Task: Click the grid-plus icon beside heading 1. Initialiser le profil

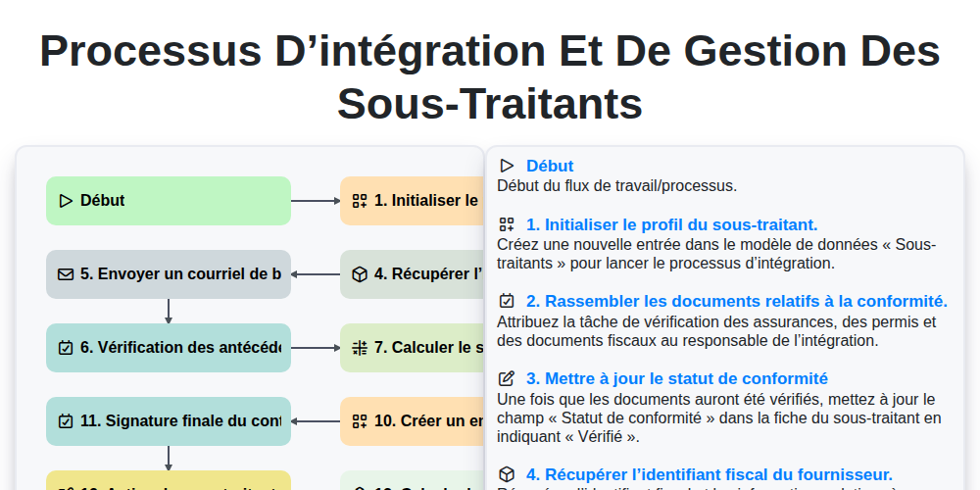Action: tap(507, 224)
